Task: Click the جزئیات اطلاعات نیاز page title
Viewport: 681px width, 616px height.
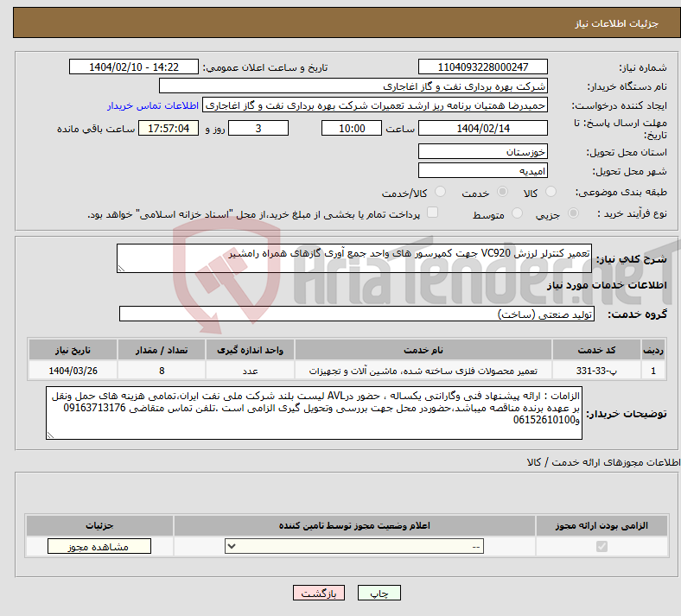Action: (x=617, y=23)
